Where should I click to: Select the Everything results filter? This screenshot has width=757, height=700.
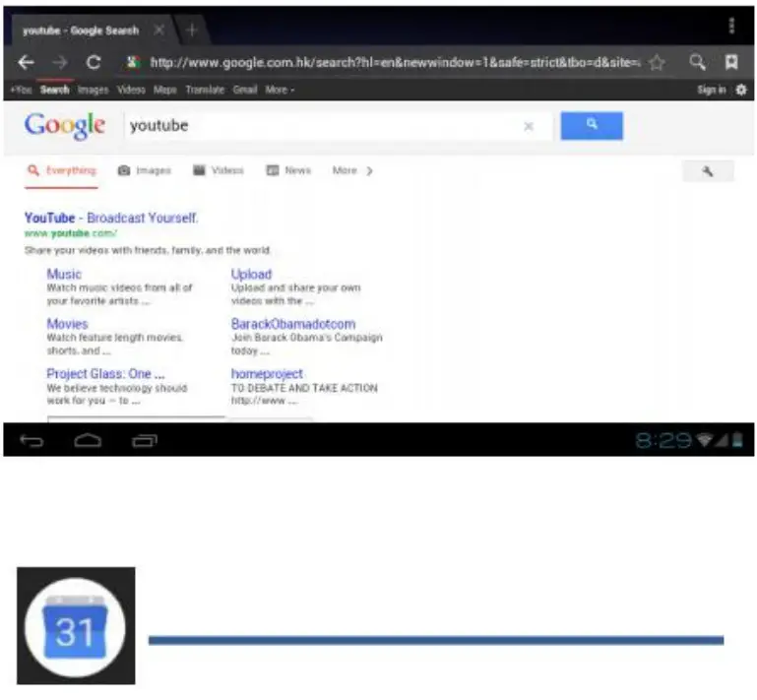pos(61,170)
